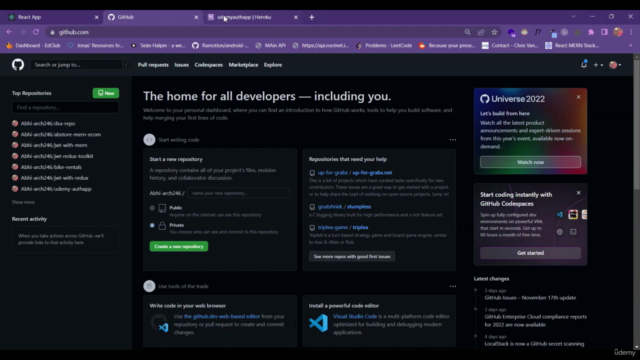Select the Public repository radio button
The image size is (640, 360).
[x=152, y=208]
